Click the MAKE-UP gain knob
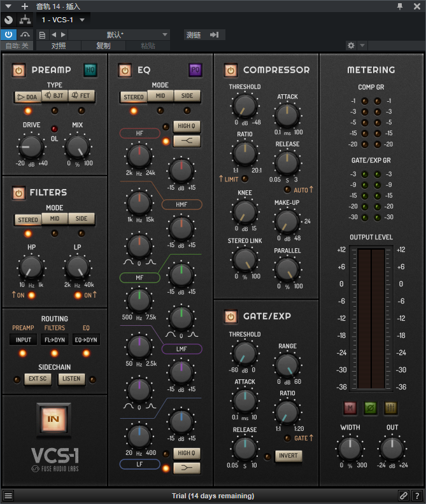 pyautogui.click(x=287, y=222)
